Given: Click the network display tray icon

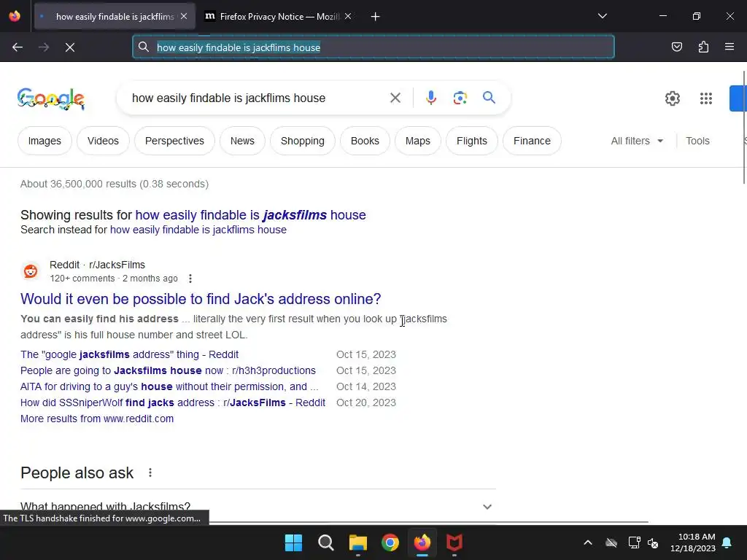Looking at the screenshot, I should pyautogui.click(x=634, y=542).
